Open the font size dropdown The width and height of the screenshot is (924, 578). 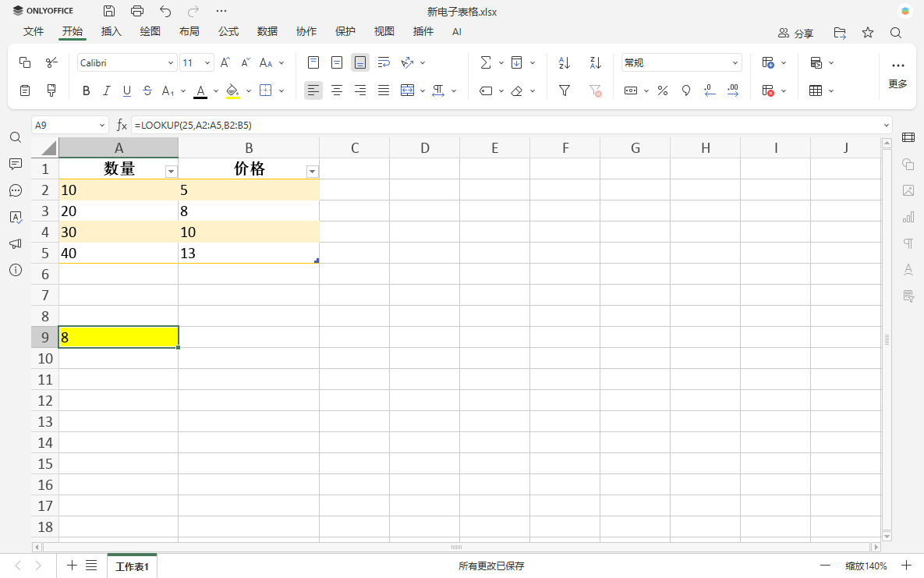pyautogui.click(x=207, y=62)
